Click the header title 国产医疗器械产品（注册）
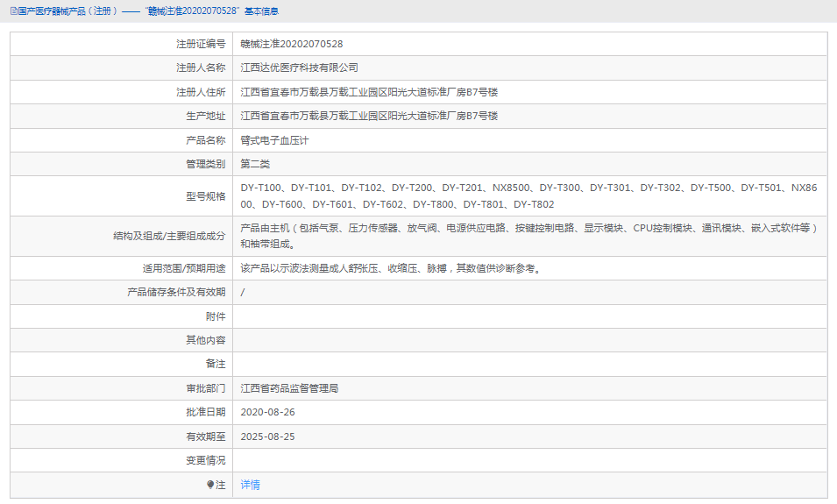This screenshot has height=504, width=837. (x=67, y=11)
